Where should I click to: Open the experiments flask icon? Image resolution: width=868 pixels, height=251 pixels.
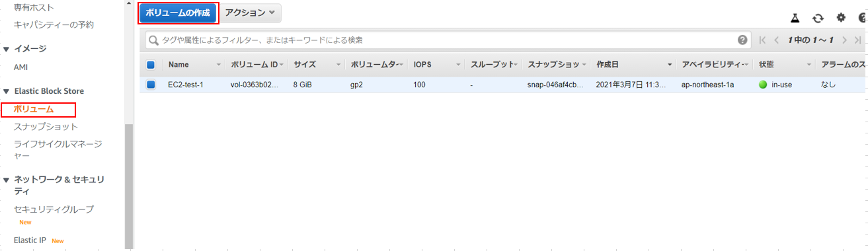click(795, 18)
